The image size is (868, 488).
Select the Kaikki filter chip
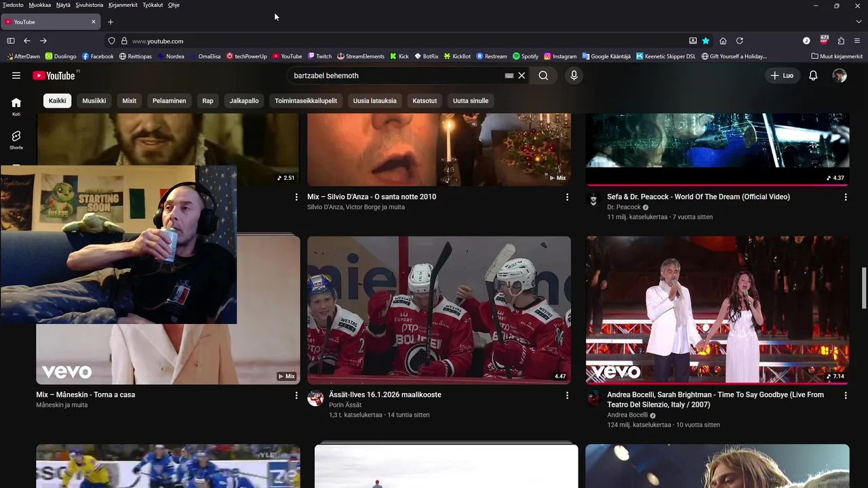(58, 101)
